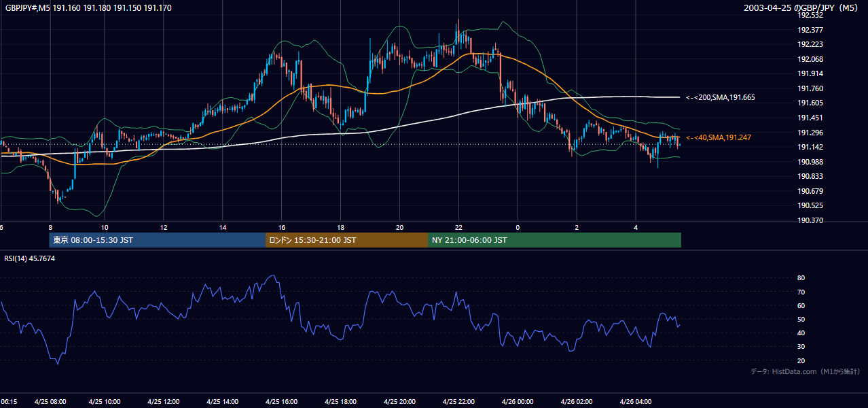Click hour label 20 under price chart

pos(399,228)
